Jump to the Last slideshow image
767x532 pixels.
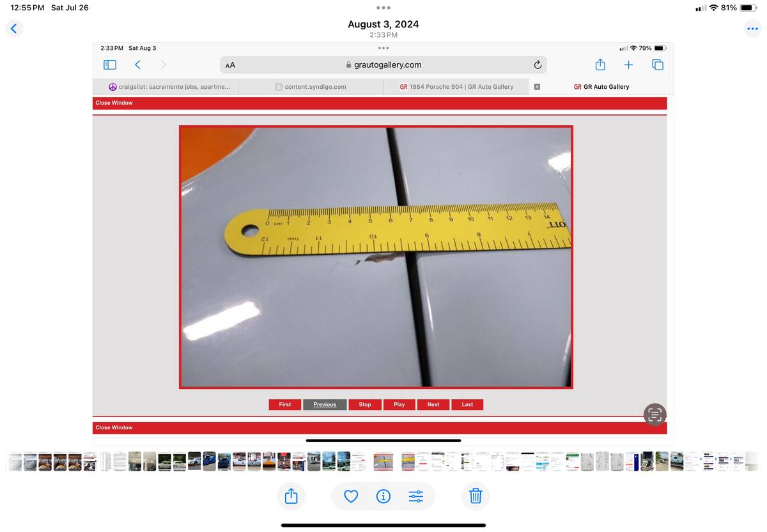(467, 404)
